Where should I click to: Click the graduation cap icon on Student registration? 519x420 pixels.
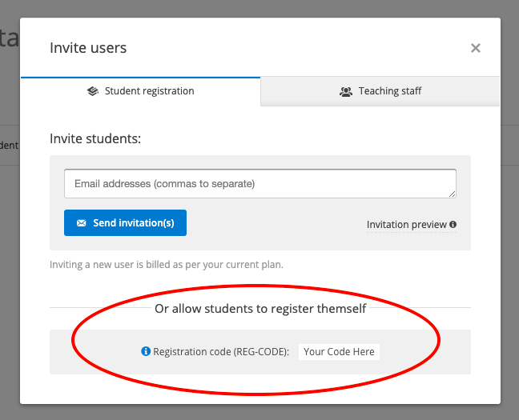[x=93, y=91]
